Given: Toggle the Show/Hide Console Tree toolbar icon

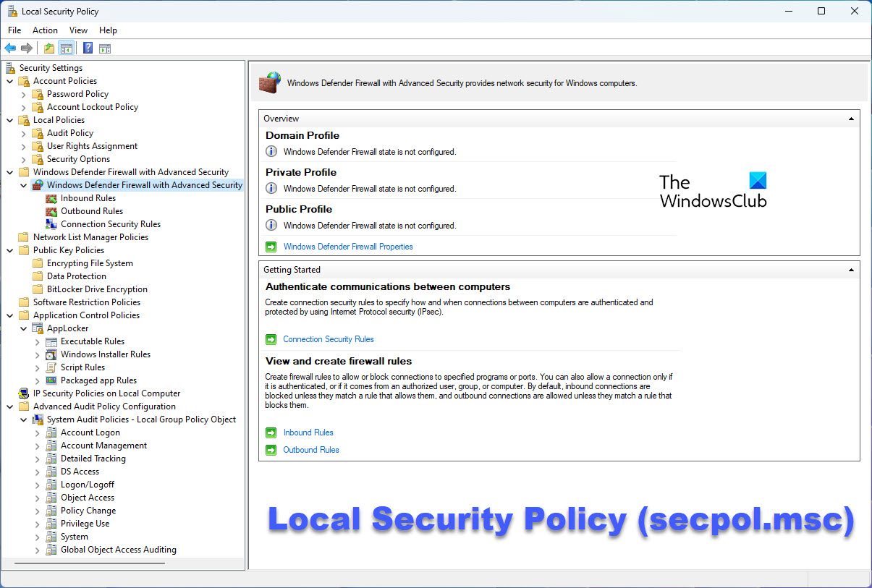Looking at the screenshot, I should point(66,48).
